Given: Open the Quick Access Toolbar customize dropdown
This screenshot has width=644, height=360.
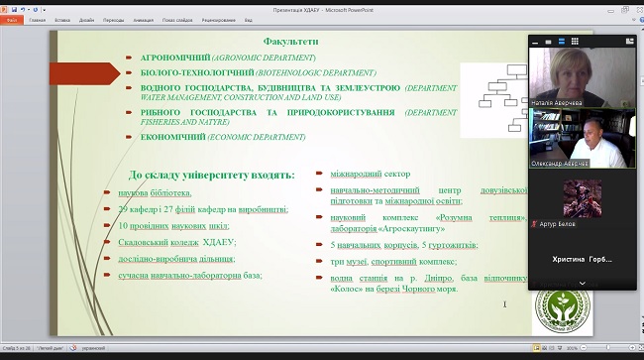Looking at the screenshot, I should click(x=45, y=10).
